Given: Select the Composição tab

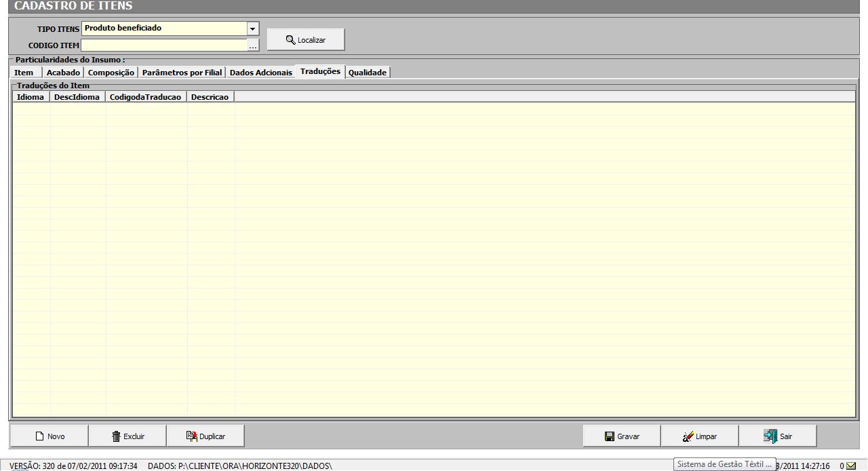Looking at the screenshot, I should pos(111,73).
